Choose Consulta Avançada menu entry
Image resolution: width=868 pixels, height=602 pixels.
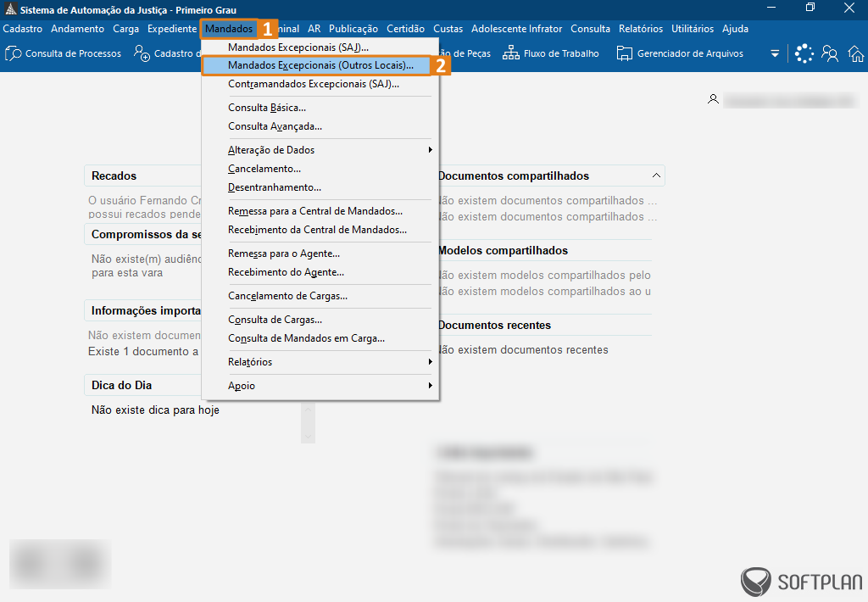point(321,126)
